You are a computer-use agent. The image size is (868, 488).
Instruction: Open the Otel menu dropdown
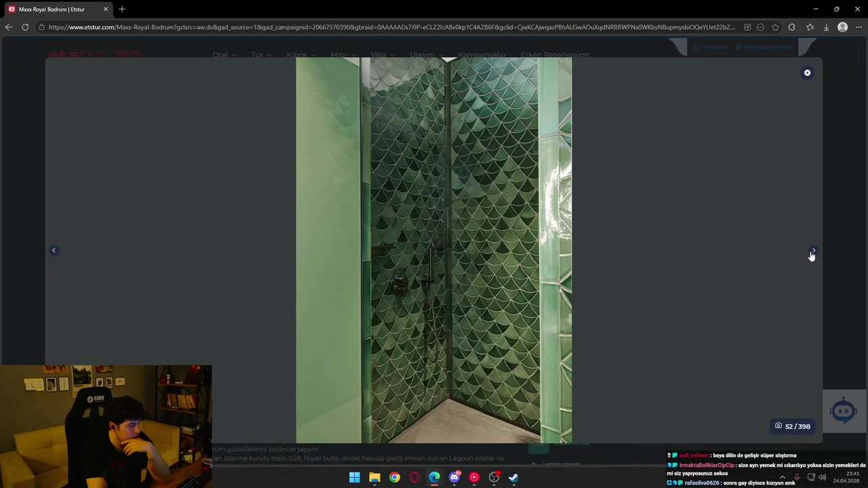[x=224, y=55]
